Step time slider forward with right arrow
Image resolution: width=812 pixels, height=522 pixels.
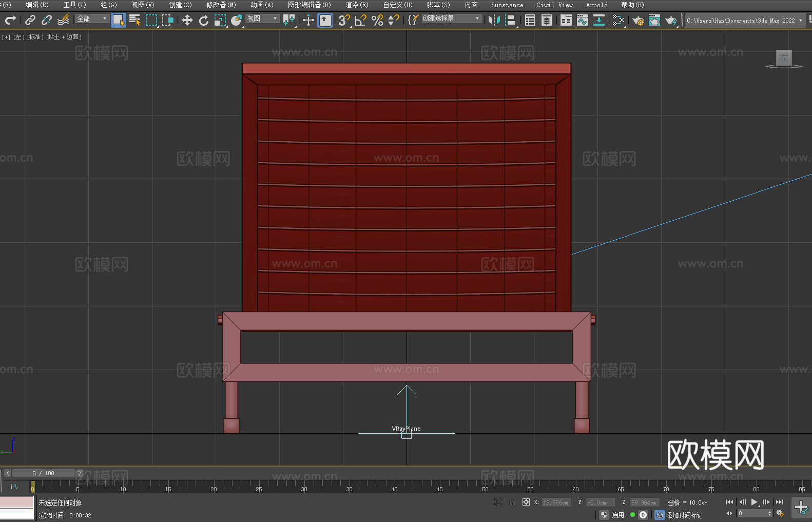[80, 473]
